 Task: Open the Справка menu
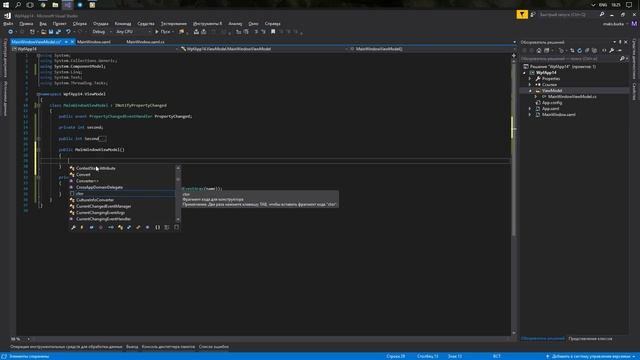pos(273,24)
